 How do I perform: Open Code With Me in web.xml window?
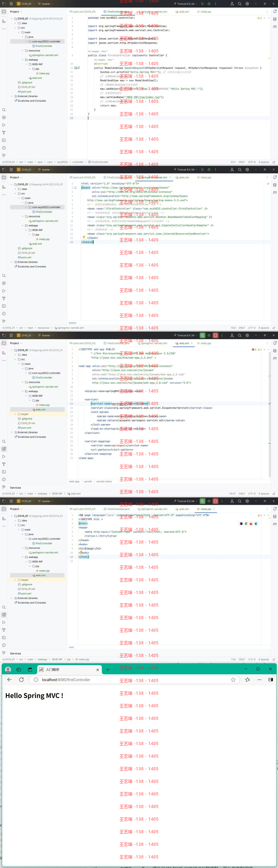232,335
